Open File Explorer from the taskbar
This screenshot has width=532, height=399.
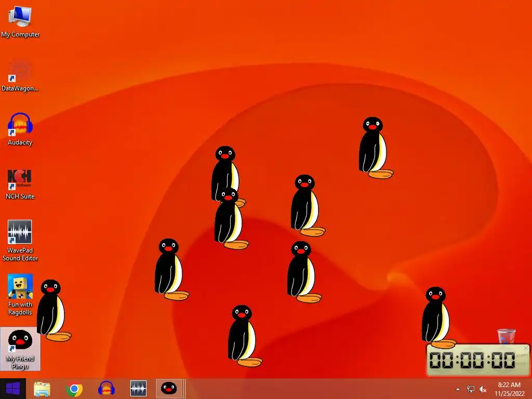42,389
